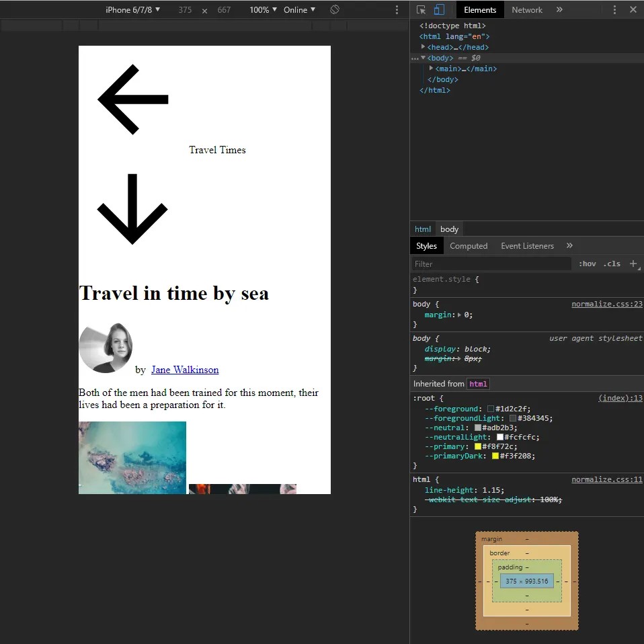Select the closing html tag line
The height and width of the screenshot is (644, 644).
[x=434, y=90]
